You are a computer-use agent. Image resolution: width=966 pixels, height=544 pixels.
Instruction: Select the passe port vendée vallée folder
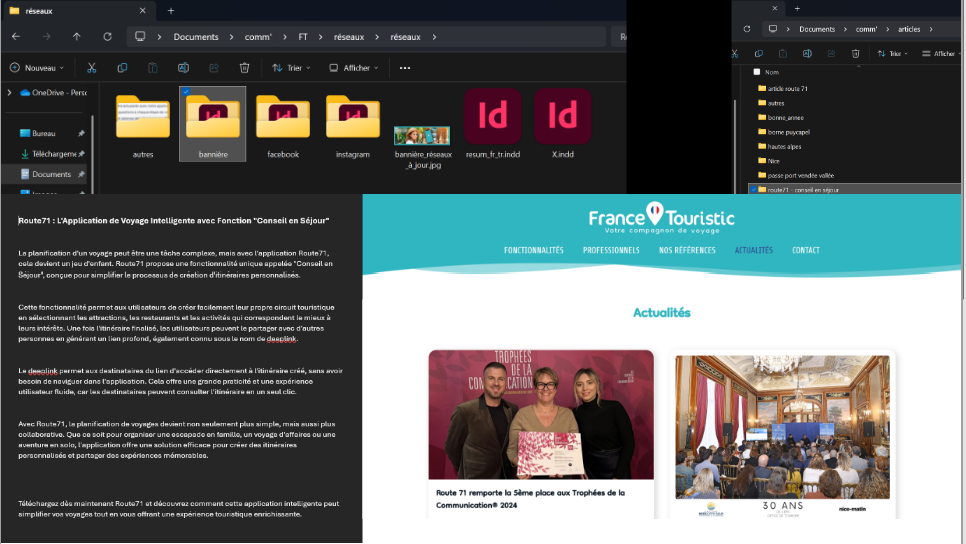tap(795, 176)
